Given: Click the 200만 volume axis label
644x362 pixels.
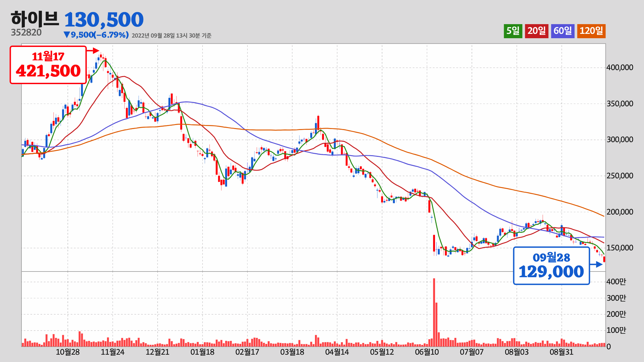Looking at the screenshot, I should tap(616, 314).
